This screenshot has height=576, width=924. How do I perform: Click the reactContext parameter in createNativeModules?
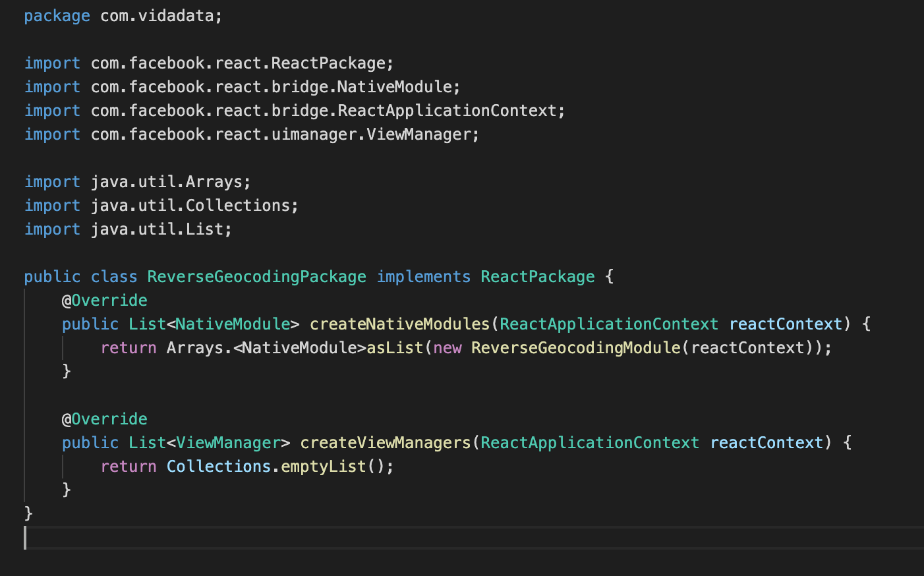[x=786, y=324]
